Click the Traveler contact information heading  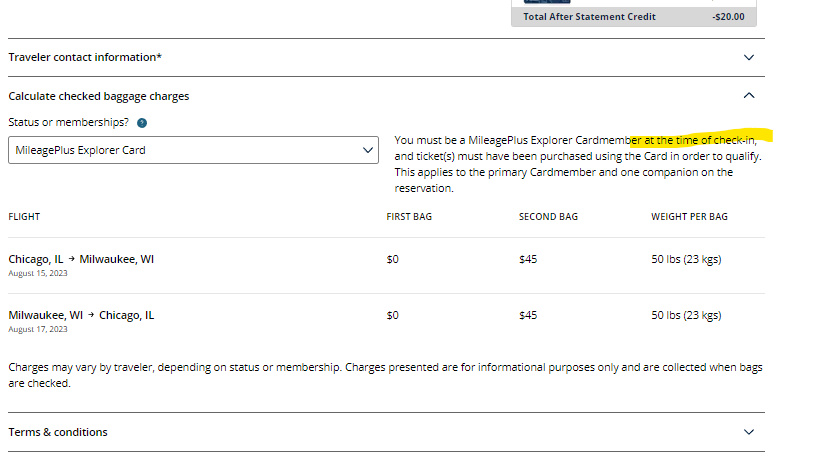tap(85, 58)
